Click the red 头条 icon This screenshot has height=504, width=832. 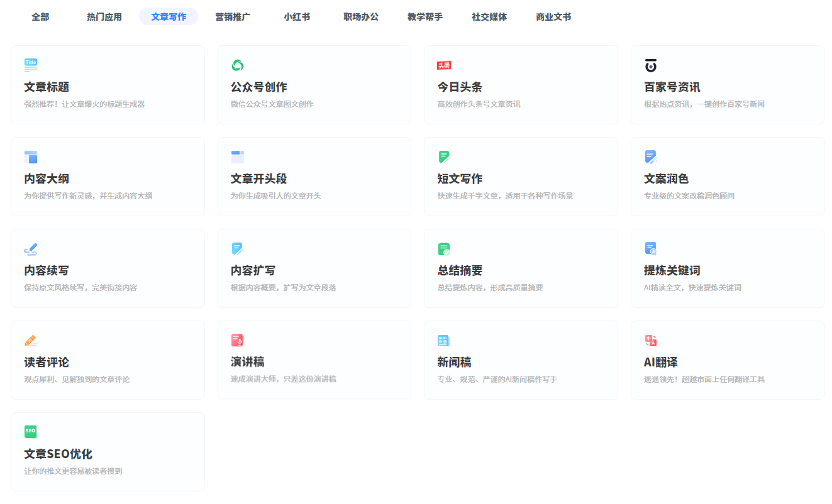[444, 65]
